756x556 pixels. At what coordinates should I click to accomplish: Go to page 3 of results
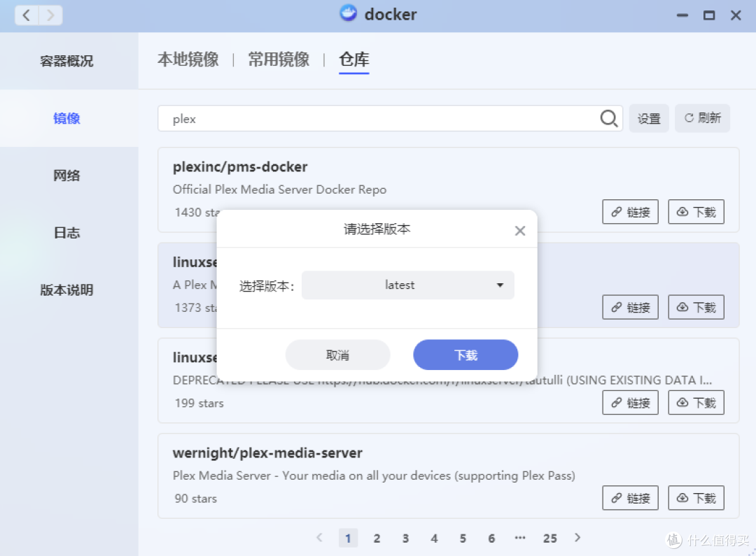point(405,539)
